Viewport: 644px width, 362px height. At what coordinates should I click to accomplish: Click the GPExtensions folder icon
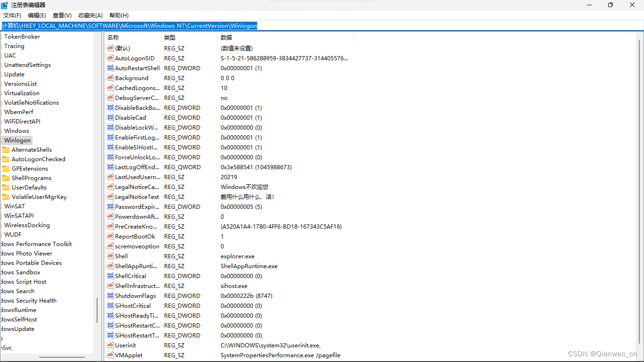click(x=6, y=169)
